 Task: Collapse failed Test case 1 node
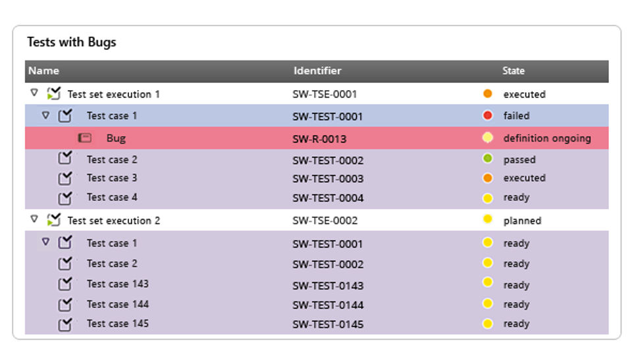click(x=45, y=115)
